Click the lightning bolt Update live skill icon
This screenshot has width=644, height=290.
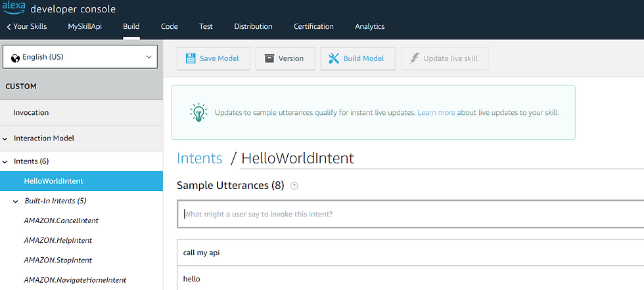(415, 58)
